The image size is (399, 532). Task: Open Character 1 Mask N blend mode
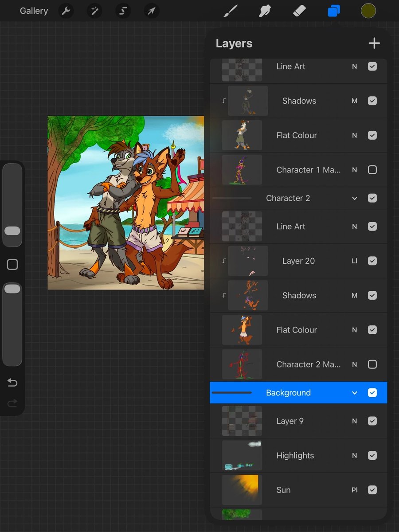point(355,170)
